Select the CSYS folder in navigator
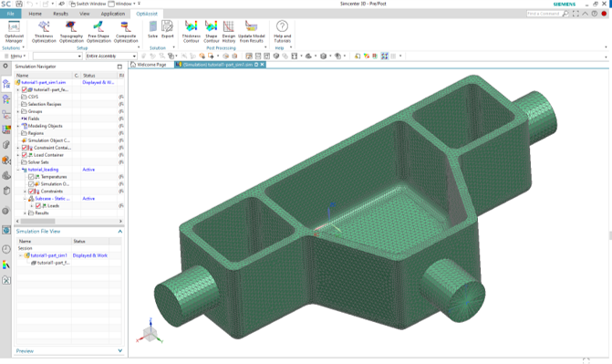Viewport: 612px width, 364px height. point(33,97)
